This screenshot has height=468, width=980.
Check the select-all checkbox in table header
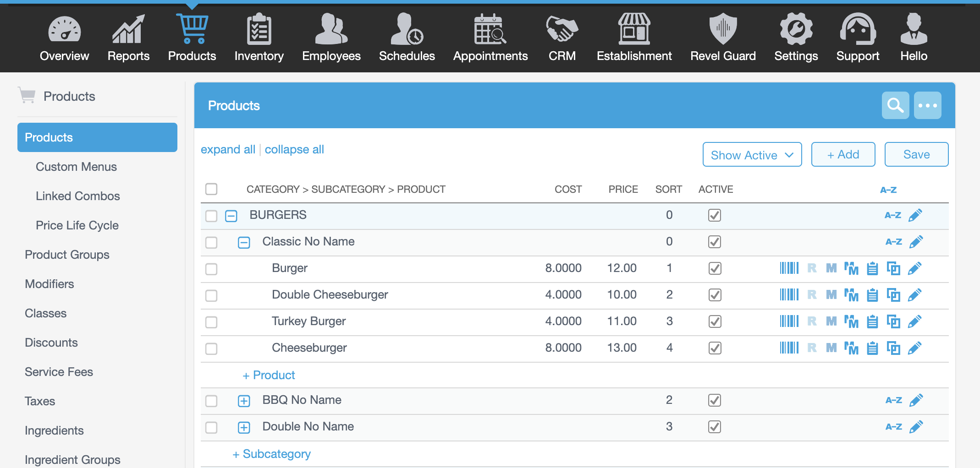211,189
